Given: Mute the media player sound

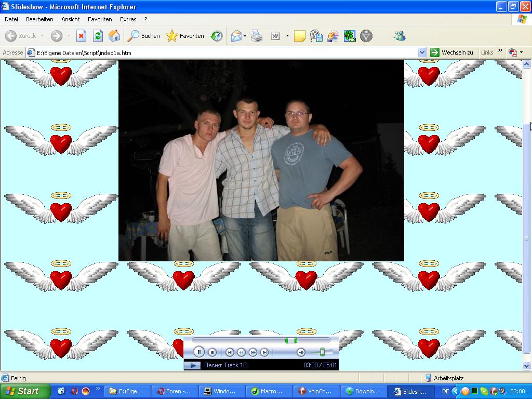Looking at the screenshot, I should point(301,353).
